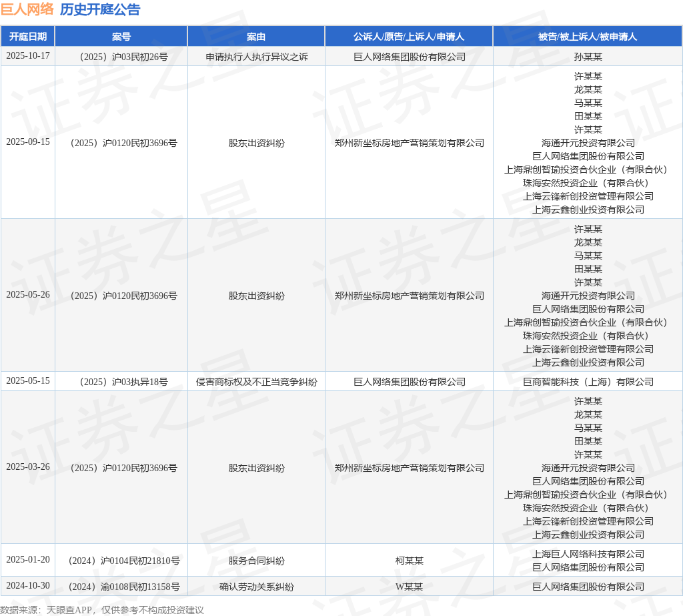Click case number (2024)沪0104民初21810号
Image resolution: width=683 pixels, height=616 pixels.
124,561
